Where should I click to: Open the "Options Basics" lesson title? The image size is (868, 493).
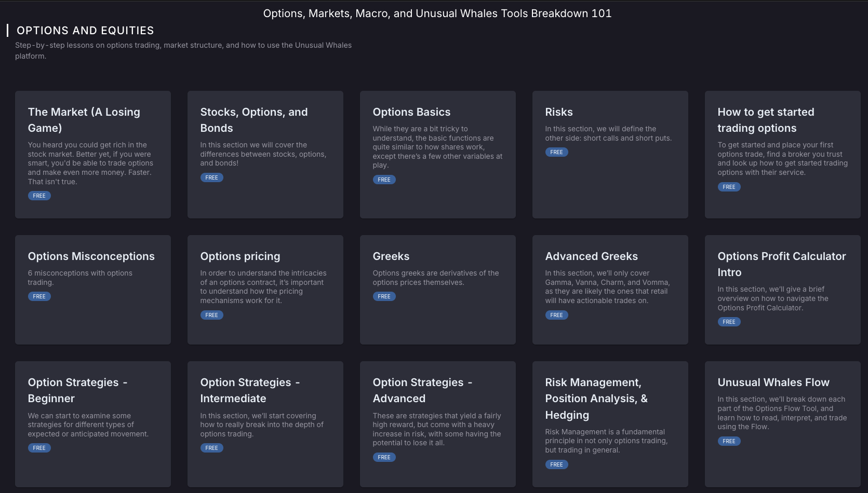[x=411, y=112]
